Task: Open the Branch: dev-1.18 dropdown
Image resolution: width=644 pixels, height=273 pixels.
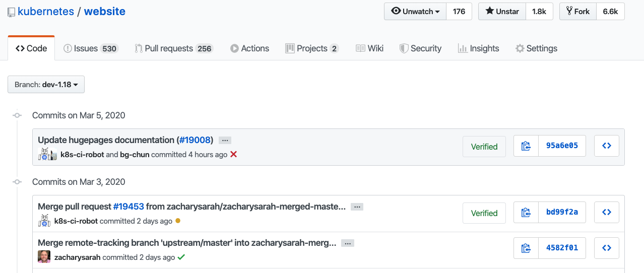Action: (x=46, y=85)
